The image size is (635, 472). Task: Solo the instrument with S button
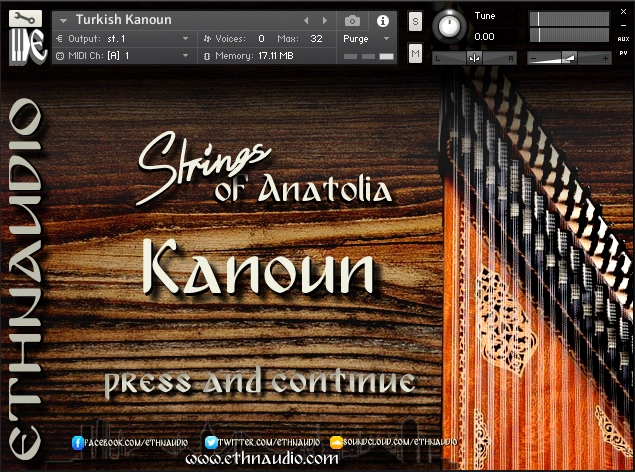click(x=416, y=21)
